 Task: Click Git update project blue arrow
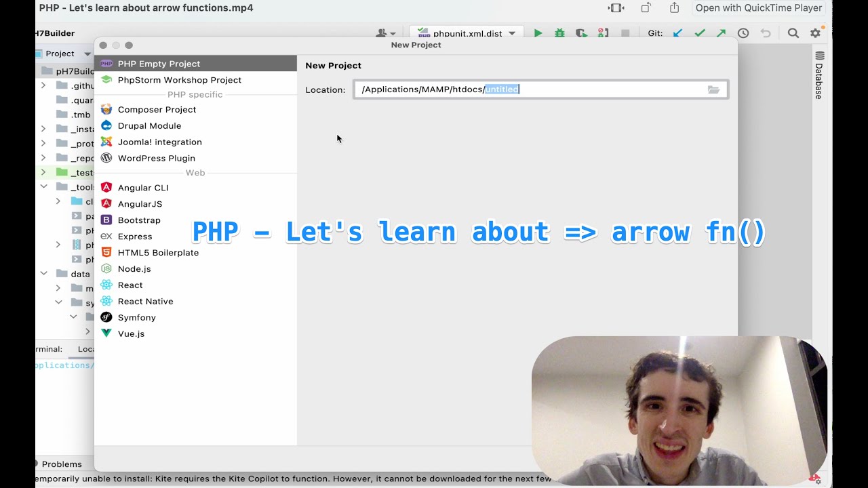[677, 33]
